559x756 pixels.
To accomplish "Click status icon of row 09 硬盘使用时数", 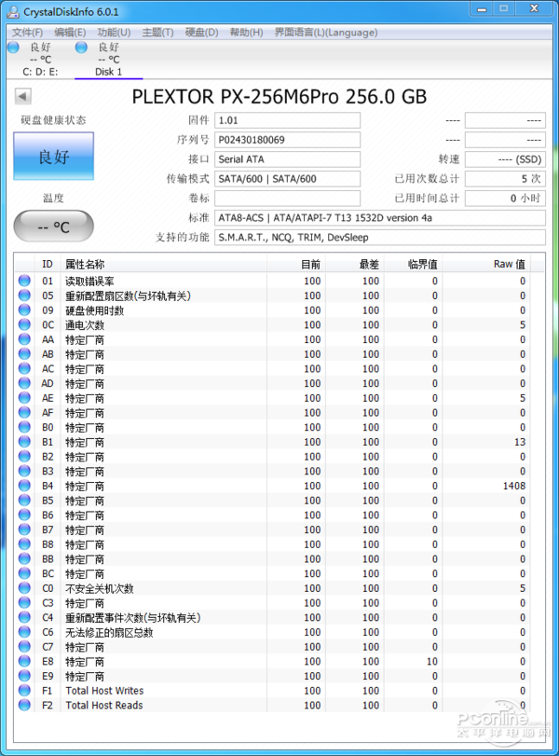I will [24, 310].
